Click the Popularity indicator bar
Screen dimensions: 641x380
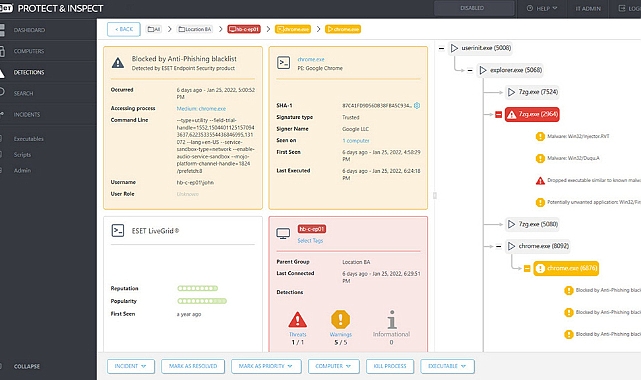pos(202,301)
